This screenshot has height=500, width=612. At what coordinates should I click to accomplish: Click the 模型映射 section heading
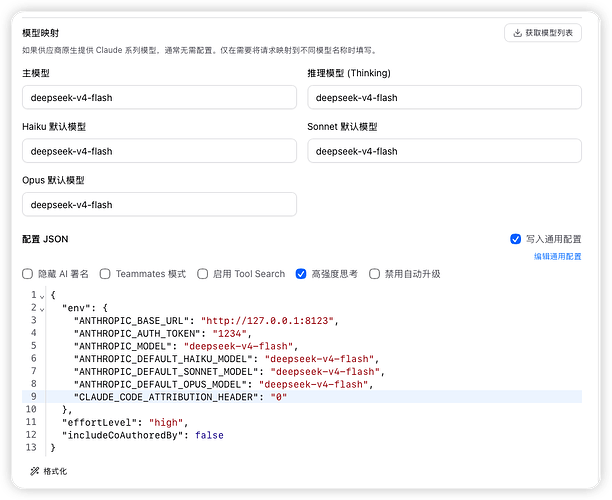(x=41, y=33)
